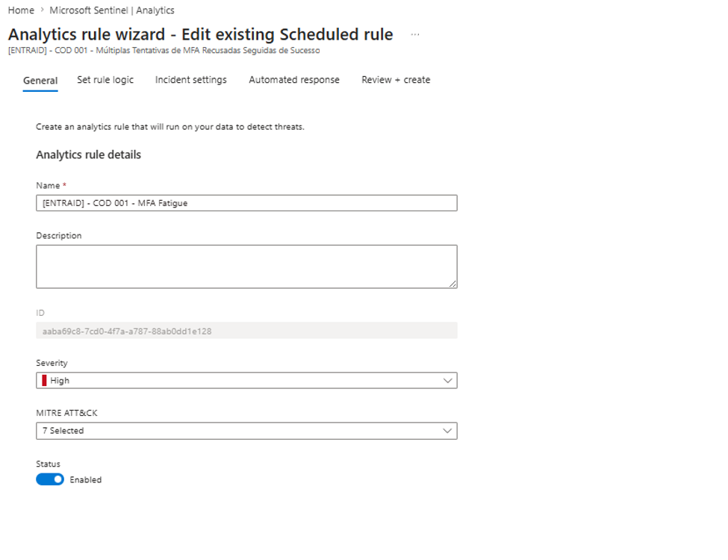Click the red High severity indicator
728x560 pixels.
point(44,380)
